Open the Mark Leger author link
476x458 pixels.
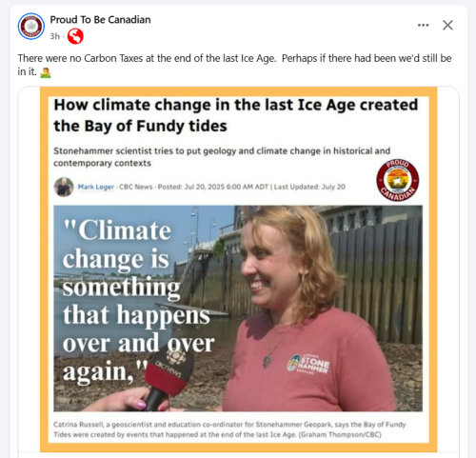click(96, 187)
